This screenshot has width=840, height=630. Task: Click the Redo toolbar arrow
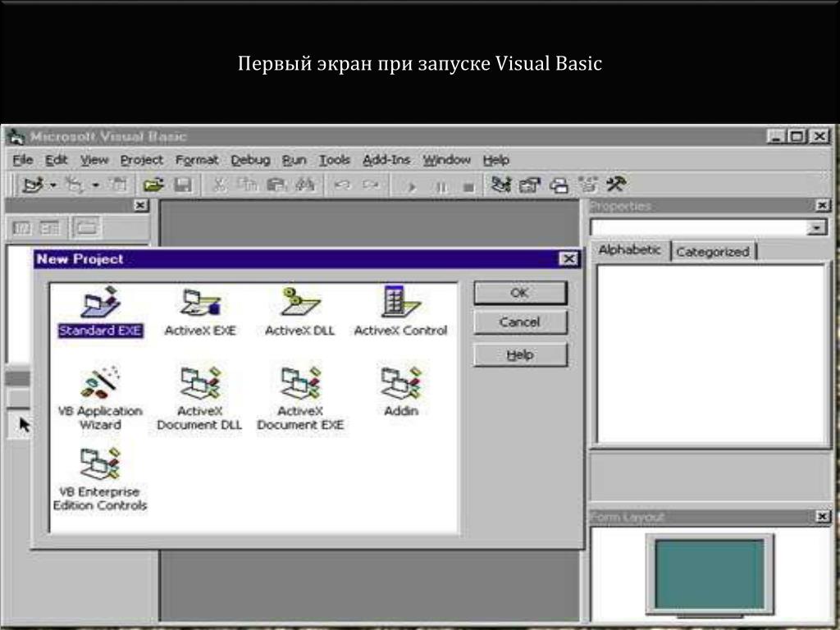click(x=370, y=185)
